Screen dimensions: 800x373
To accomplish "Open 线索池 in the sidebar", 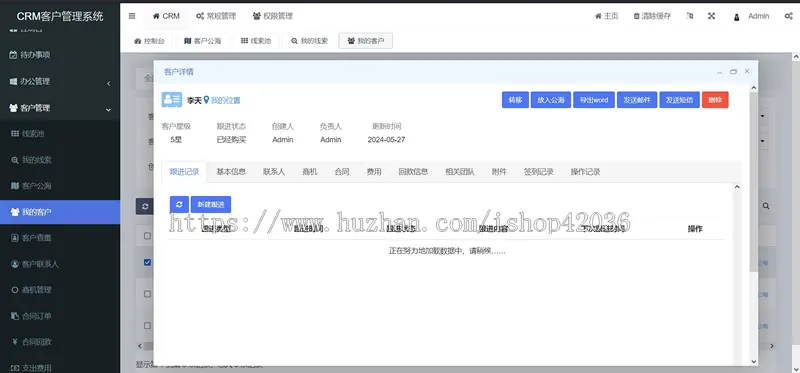I will pyautogui.click(x=60, y=134).
